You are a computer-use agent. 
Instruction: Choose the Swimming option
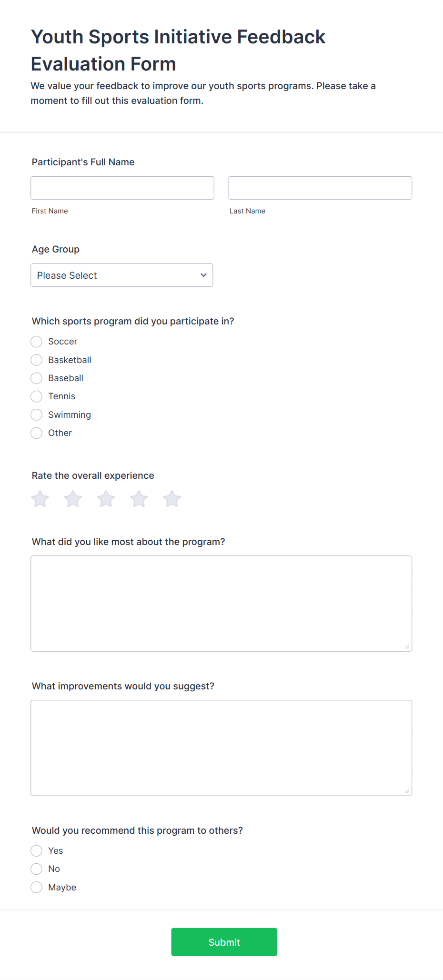(x=37, y=415)
